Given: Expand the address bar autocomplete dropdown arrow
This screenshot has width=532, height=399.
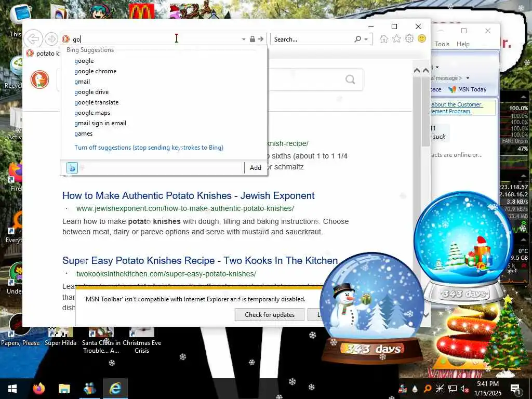Looking at the screenshot, I should [x=244, y=39].
